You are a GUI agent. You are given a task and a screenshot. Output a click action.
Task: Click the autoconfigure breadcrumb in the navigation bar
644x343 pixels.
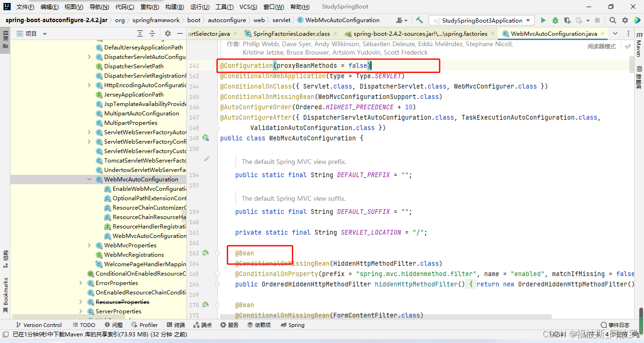tap(227, 20)
